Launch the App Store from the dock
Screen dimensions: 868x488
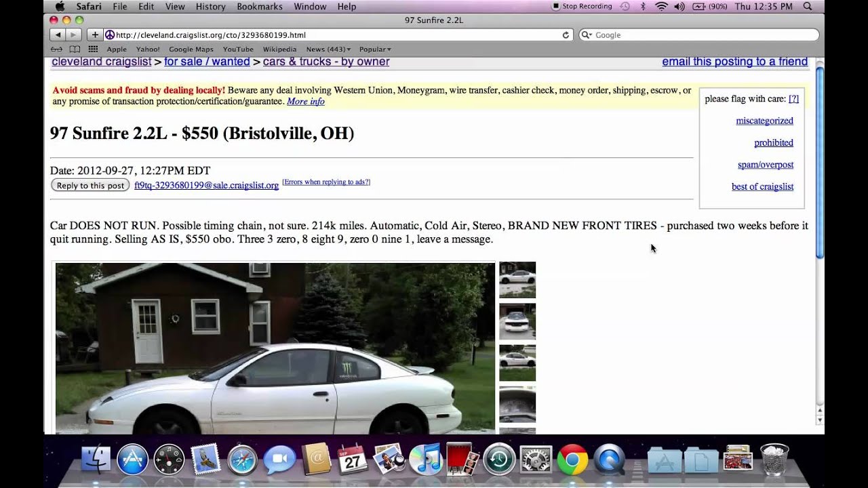click(132, 460)
